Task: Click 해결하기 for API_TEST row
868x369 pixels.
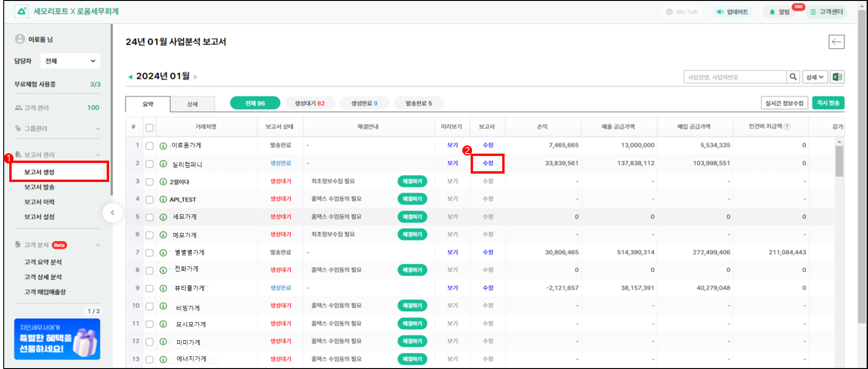Action: click(412, 199)
